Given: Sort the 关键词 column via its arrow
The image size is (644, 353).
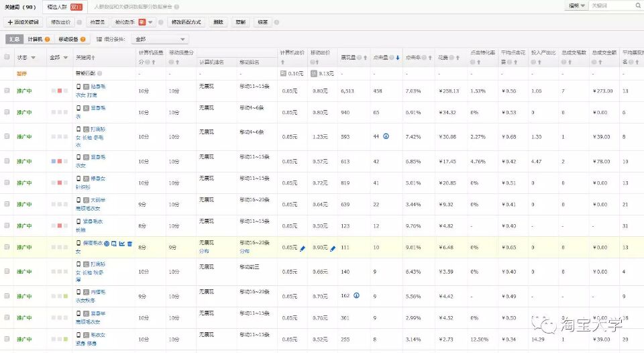Looking at the screenshot, I should [94, 58].
